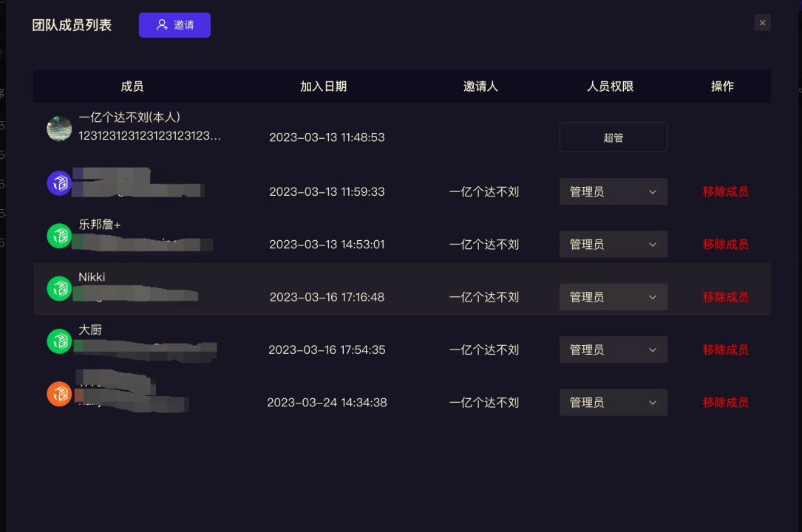Screen dimensions: 802x532
Task: Click the green avatar icon beside 大厨
Action: pyautogui.click(x=59, y=341)
